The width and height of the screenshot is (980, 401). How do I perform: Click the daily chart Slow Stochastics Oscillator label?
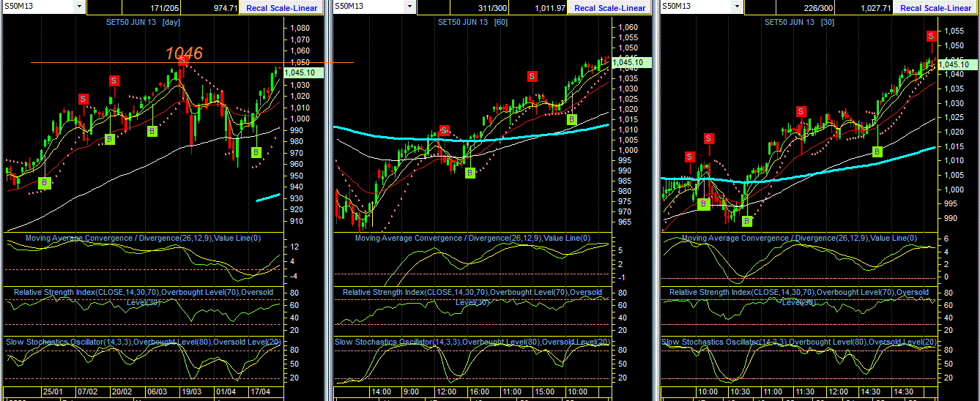pyautogui.click(x=144, y=342)
